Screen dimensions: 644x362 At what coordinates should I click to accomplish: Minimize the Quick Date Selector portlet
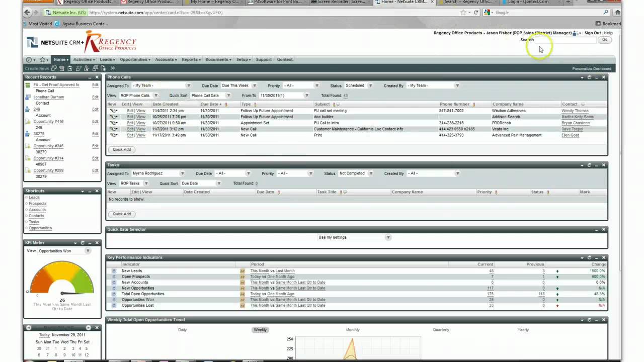coord(597,229)
